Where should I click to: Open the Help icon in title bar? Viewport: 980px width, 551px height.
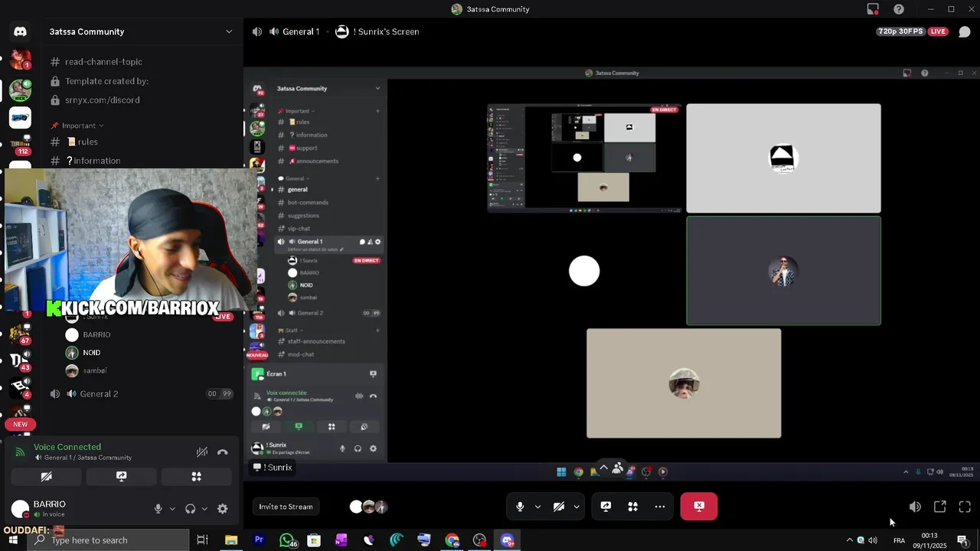[899, 9]
